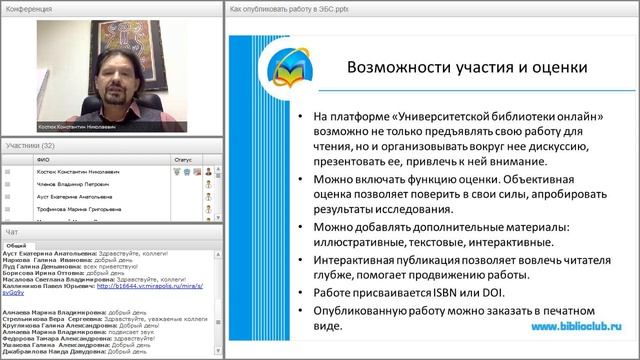Click the red third status icon for Костюк

pos(197,172)
